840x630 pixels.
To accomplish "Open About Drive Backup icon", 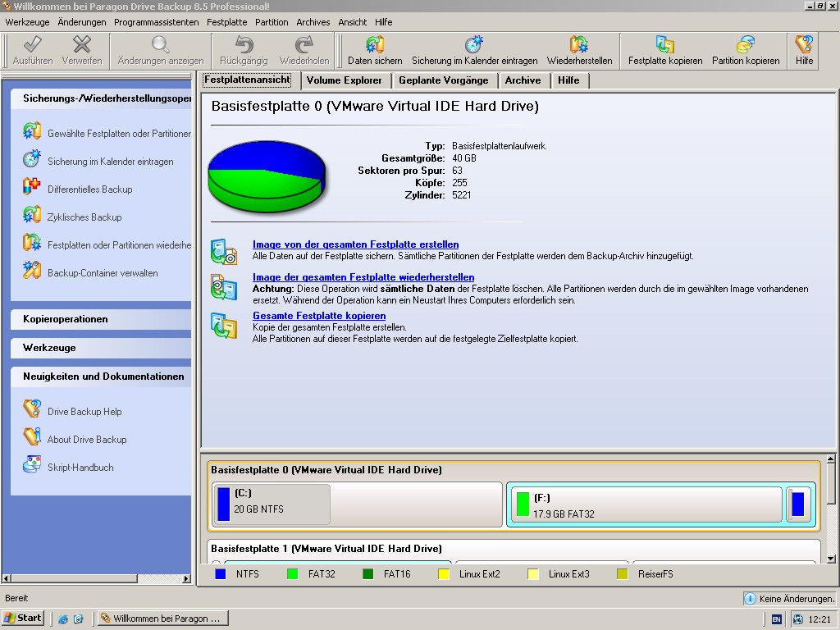I will tap(32, 437).
